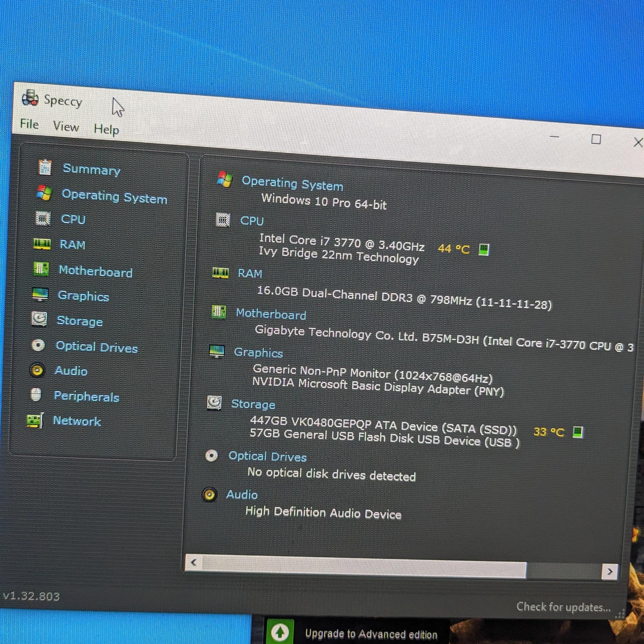Click the Audio speaker icon in sidebar
This screenshot has width=644, height=644.
37,370
